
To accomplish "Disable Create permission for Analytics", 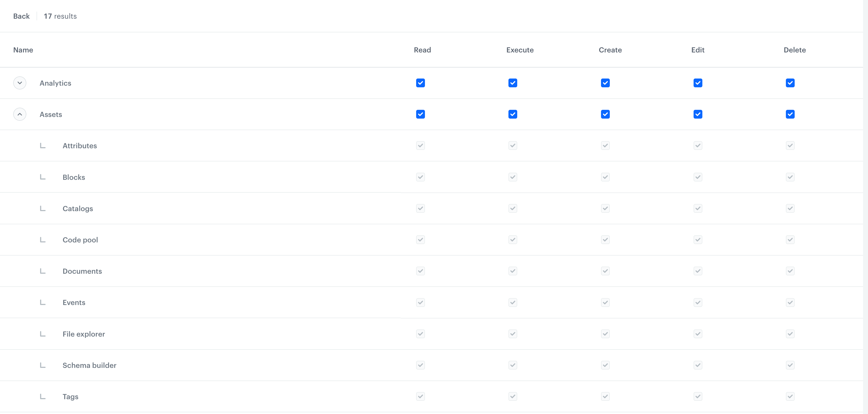I will point(605,83).
